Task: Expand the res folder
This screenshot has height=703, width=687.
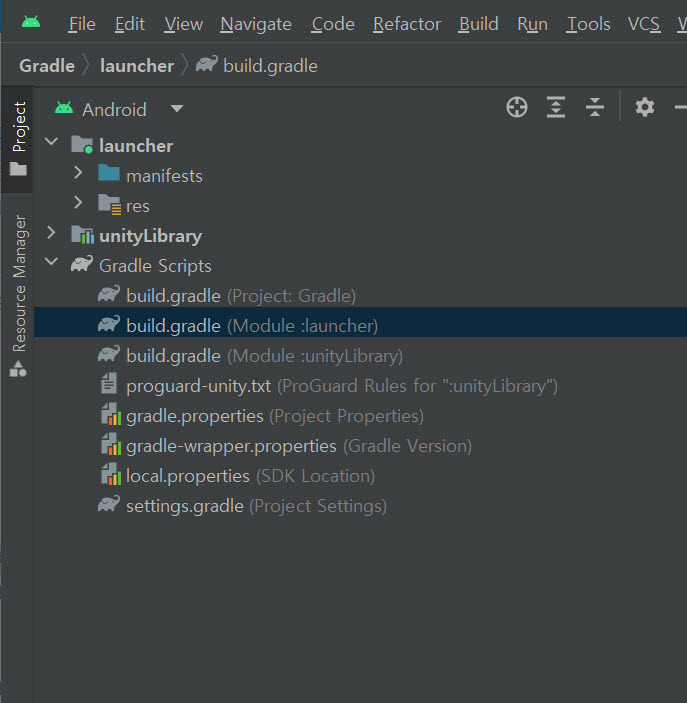Action: point(78,203)
